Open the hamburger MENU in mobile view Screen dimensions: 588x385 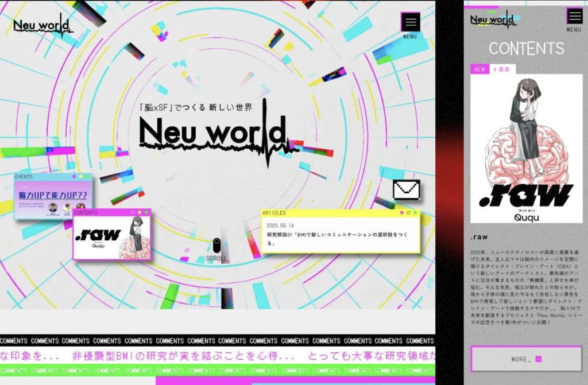point(574,17)
